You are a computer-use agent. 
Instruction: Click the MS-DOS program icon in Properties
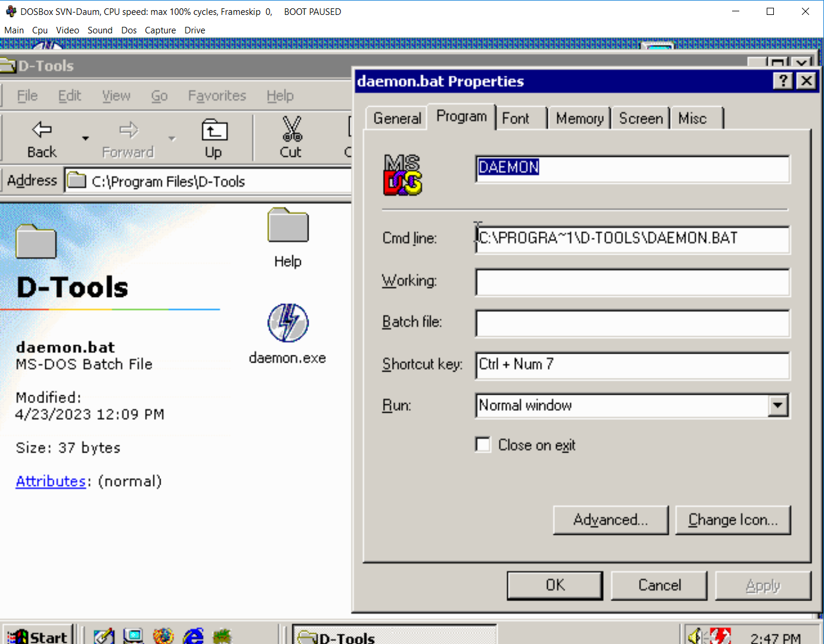tap(403, 175)
